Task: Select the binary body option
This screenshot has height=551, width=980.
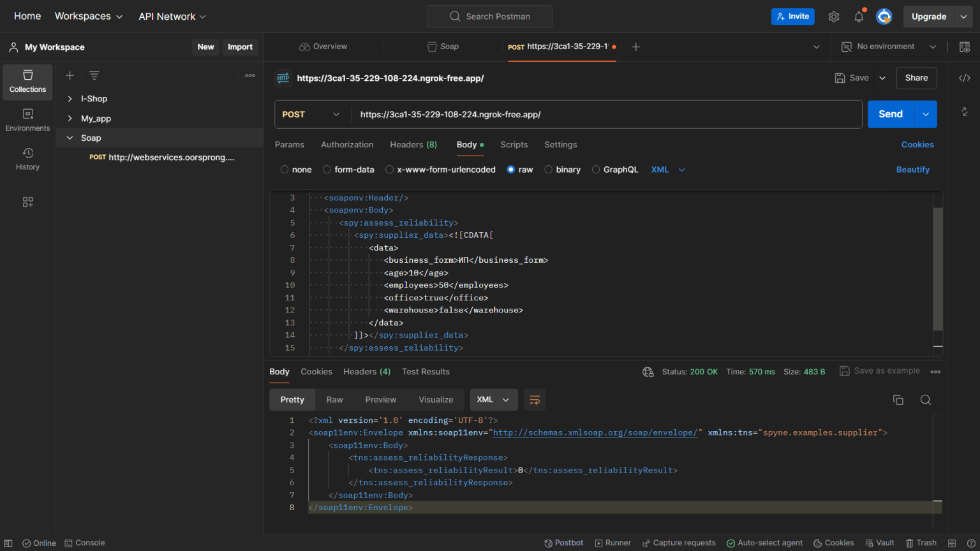Action: [x=549, y=170]
